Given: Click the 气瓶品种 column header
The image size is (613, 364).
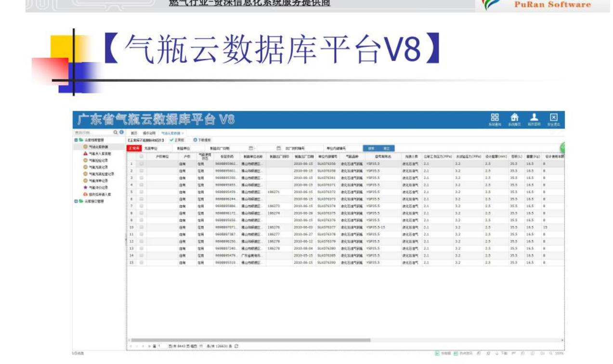Looking at the screenshot, I should (x=352, y=156).
